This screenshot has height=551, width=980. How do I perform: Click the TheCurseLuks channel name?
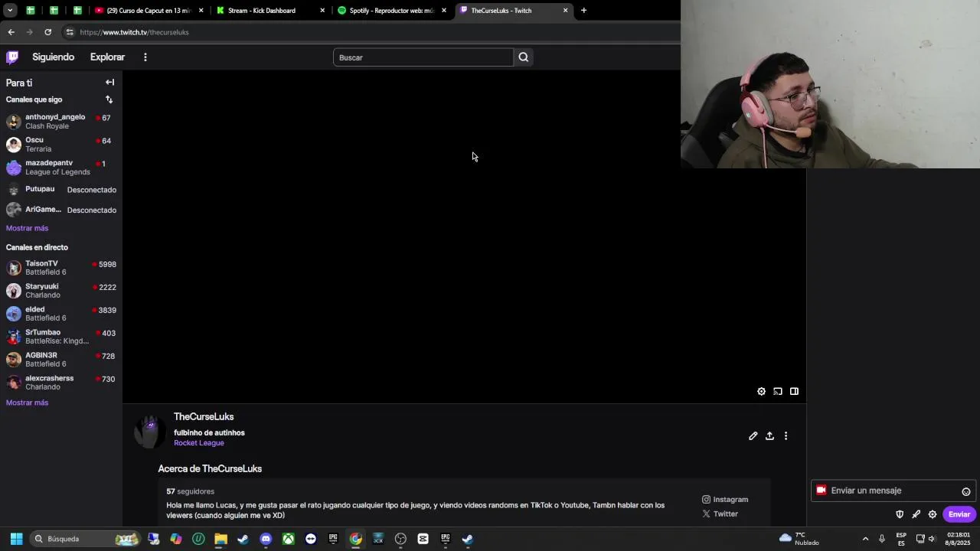(204, 416)
